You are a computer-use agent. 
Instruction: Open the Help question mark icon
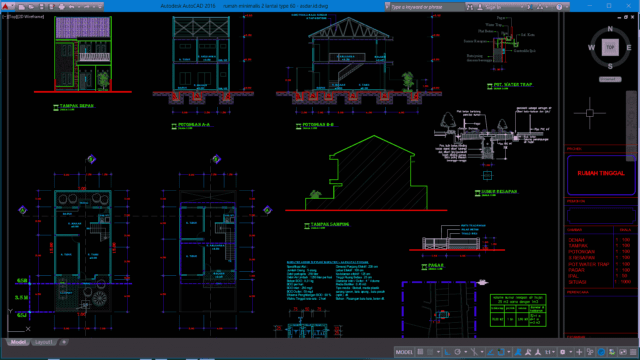click(x=559, y=7)
